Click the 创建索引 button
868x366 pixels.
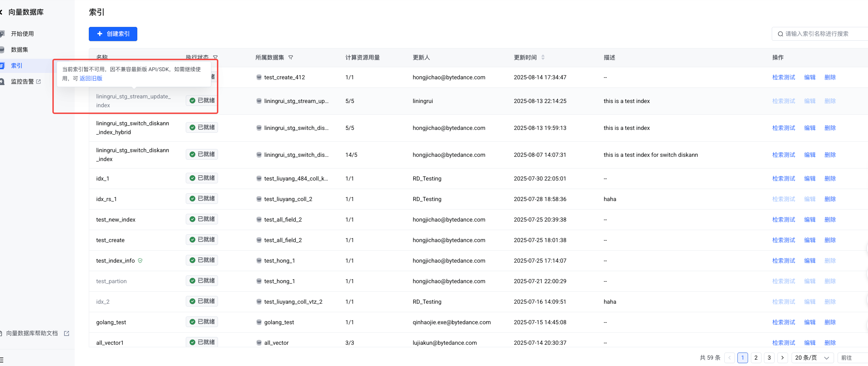113,34
